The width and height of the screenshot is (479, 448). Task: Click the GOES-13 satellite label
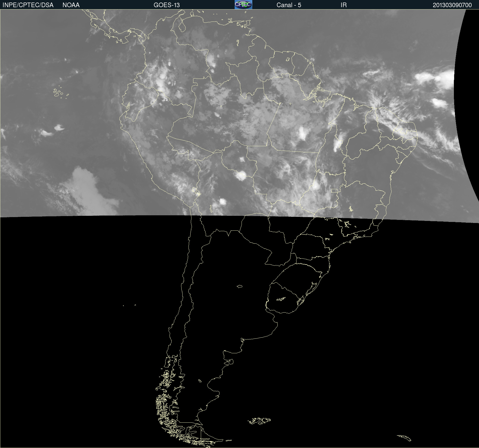click(x=167, y=5)
